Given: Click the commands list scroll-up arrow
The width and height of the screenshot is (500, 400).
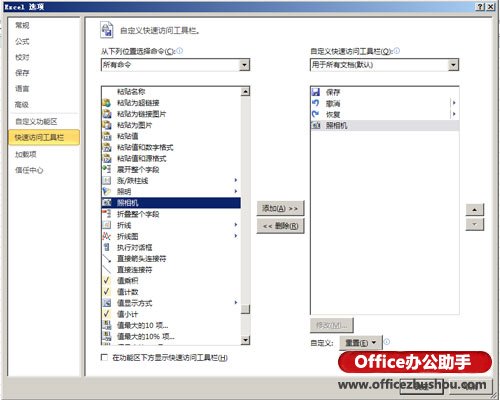Looking at the screenshot, I should pyautogui.click(x=245, y=91).
